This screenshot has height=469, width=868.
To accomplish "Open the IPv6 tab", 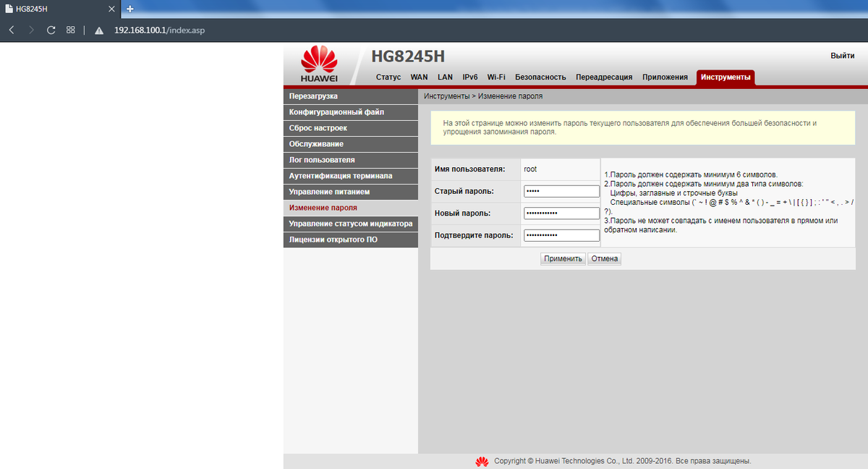I will click(x=470, y=77).
